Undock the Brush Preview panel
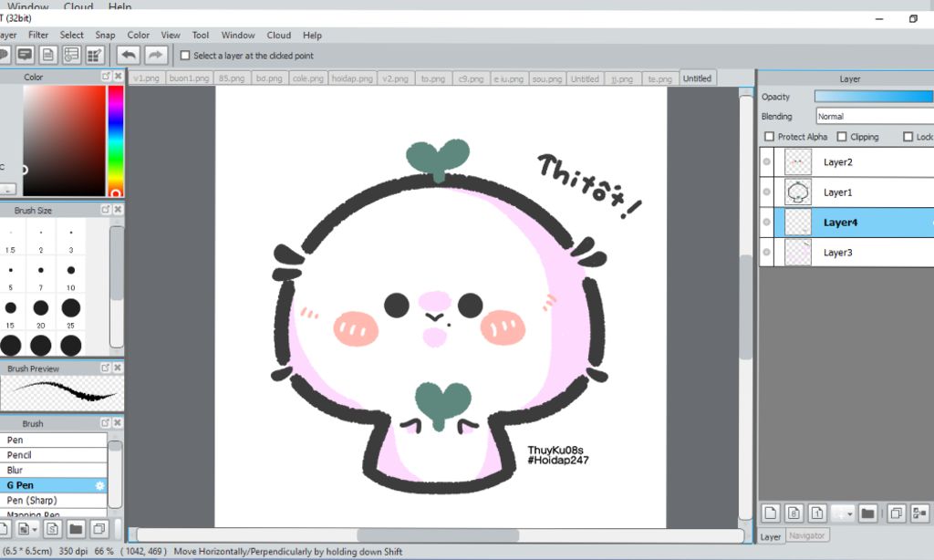934x560 pixels. coord(106,368)
